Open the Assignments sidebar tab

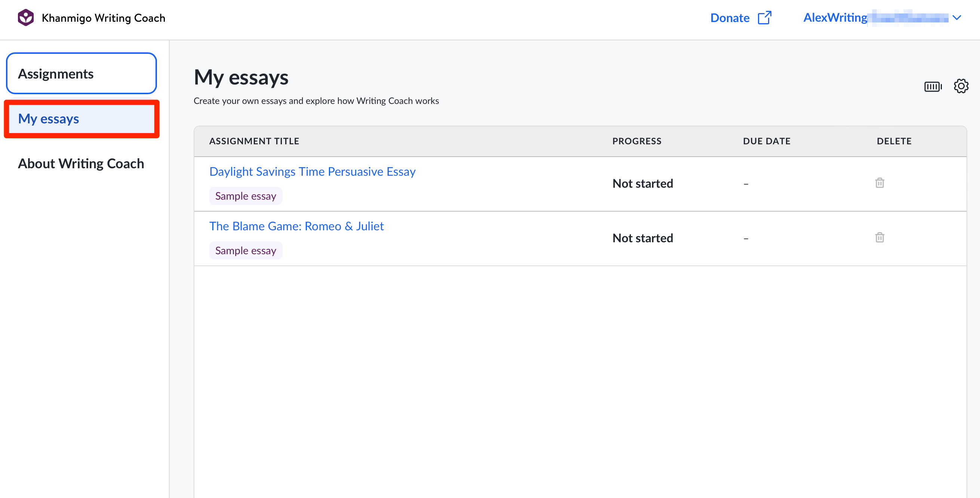(x=81, y=73)
